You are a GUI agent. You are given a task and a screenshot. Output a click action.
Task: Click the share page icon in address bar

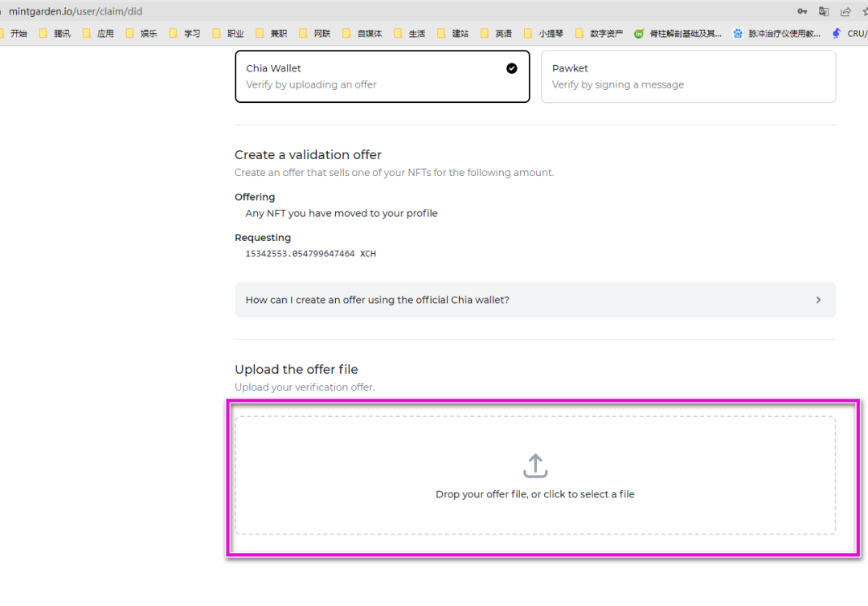pyautogui.click(x=845, y=11)
